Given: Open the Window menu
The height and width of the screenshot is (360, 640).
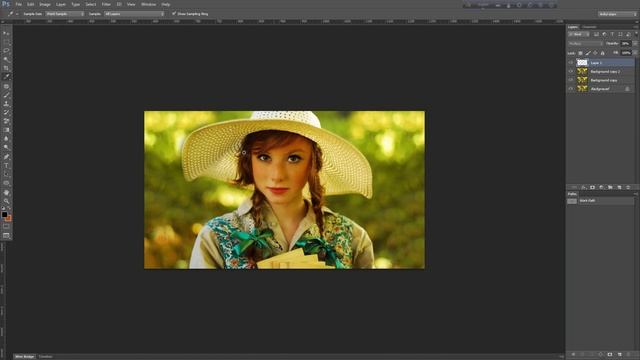Looking at the screenshot, I should click(149, 4).
